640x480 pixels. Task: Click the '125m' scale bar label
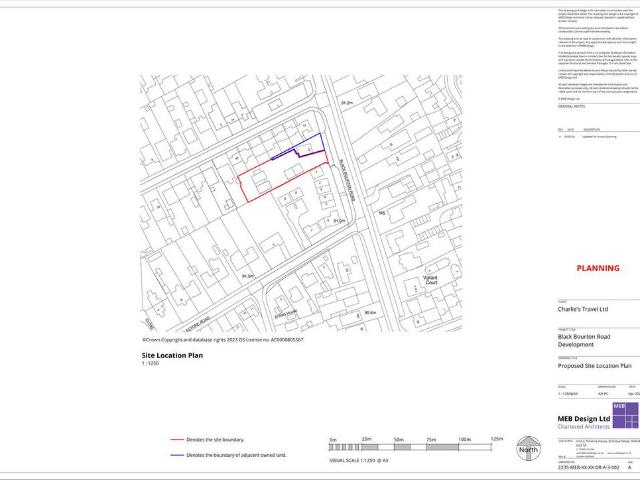[497, 439]
